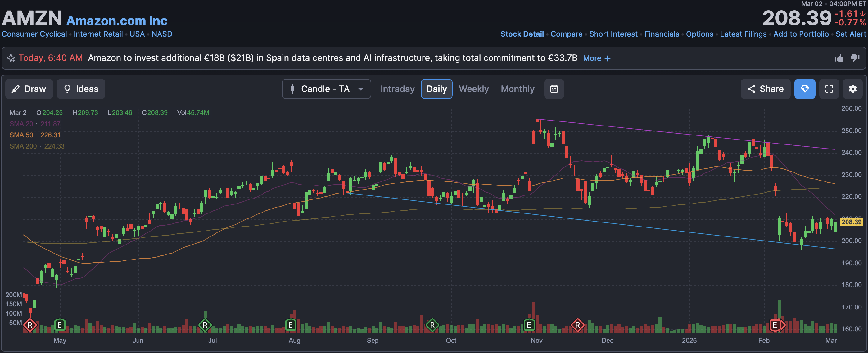Click the Draw button
868x353 pixels.
(29, 89)
